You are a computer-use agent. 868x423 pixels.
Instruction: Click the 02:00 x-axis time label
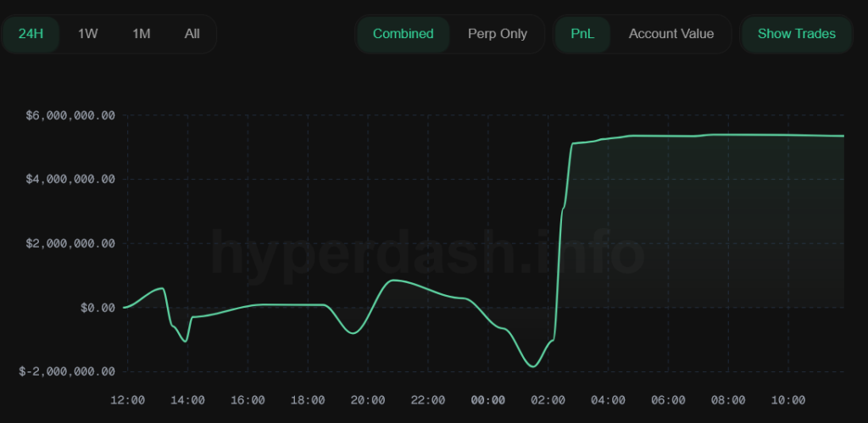pyautogui.click(x=548, y=400)
